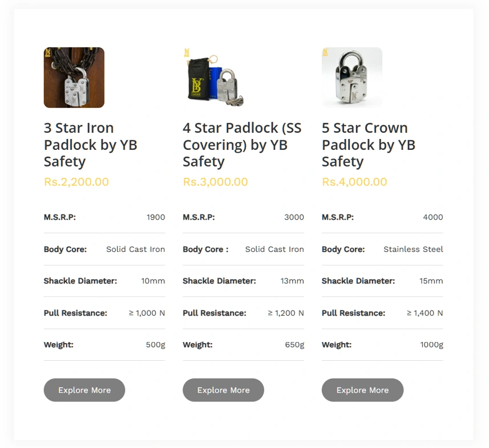489x448 pixels.
Task: Click the 5 Star Crown Padlock title
Action: point(369,145)
